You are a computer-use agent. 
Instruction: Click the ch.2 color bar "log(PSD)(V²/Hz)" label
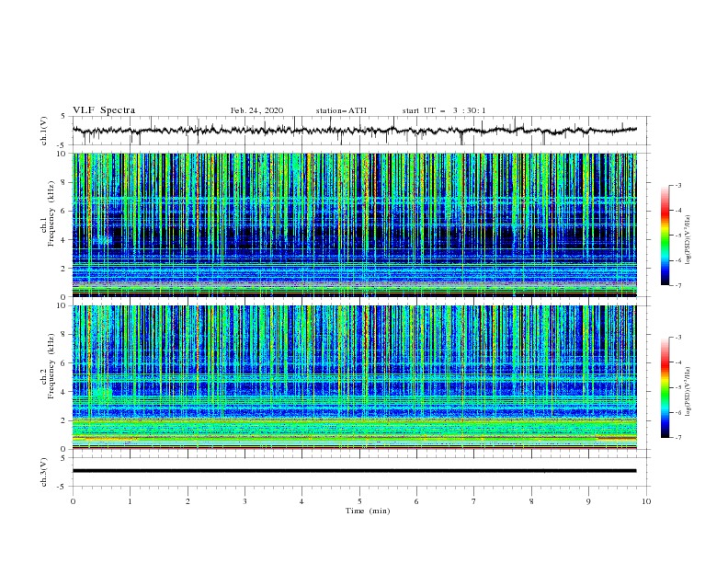688,391
